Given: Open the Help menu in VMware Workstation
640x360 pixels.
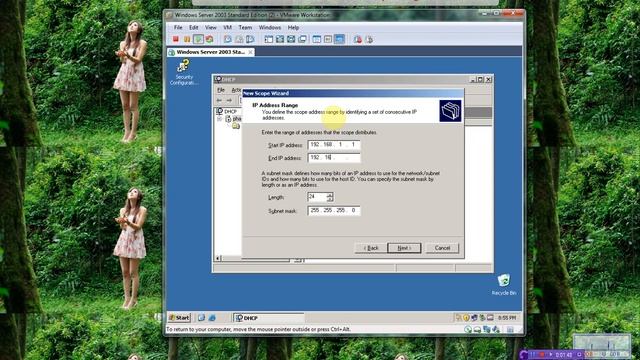Looking at the screenshot, I should (293, 27).
